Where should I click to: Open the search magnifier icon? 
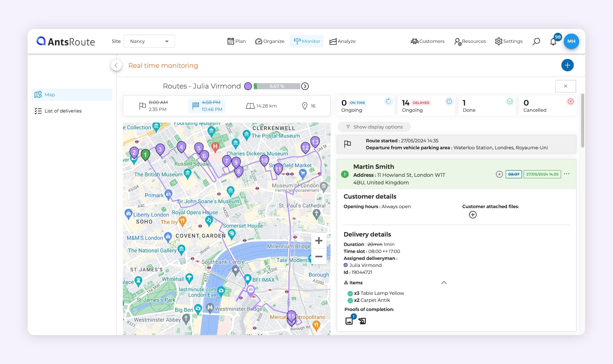pyautogui.click(x=536, y=41)
